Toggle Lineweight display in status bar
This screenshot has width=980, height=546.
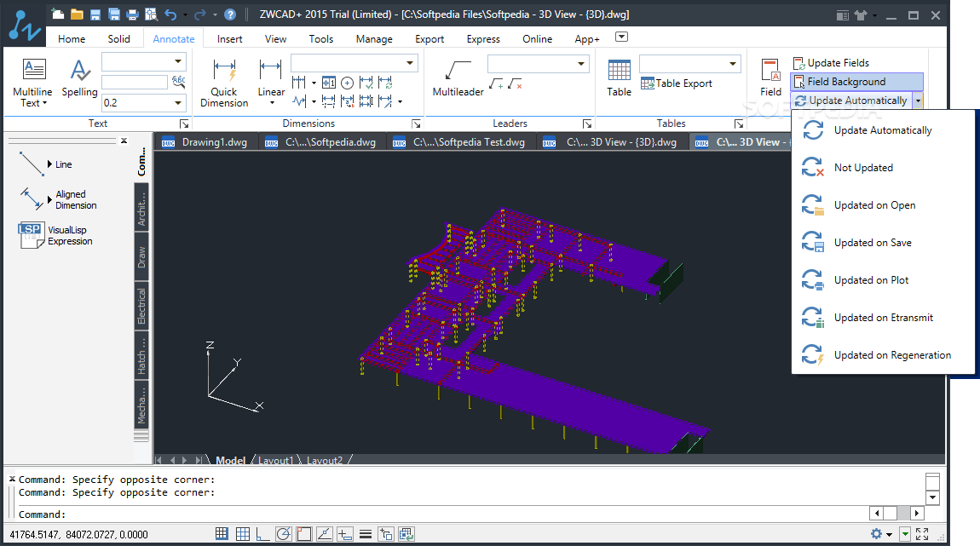tap(366, 533)
